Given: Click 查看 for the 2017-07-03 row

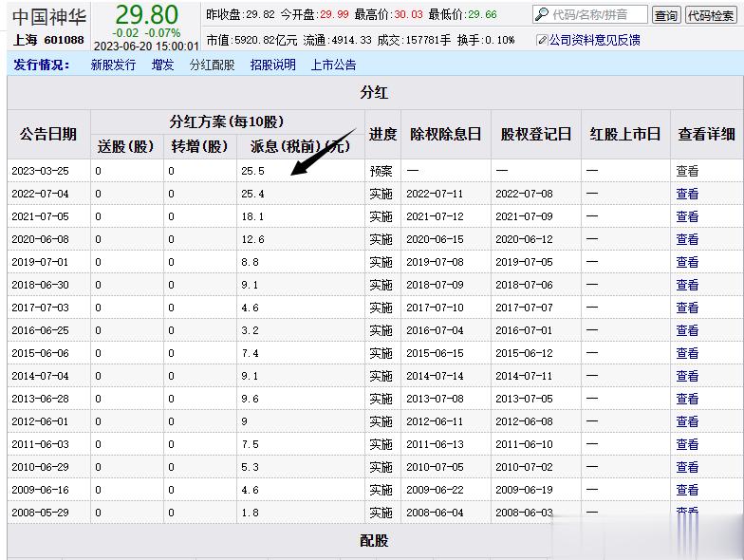Looking at the screenshot, I should [687, 308].
